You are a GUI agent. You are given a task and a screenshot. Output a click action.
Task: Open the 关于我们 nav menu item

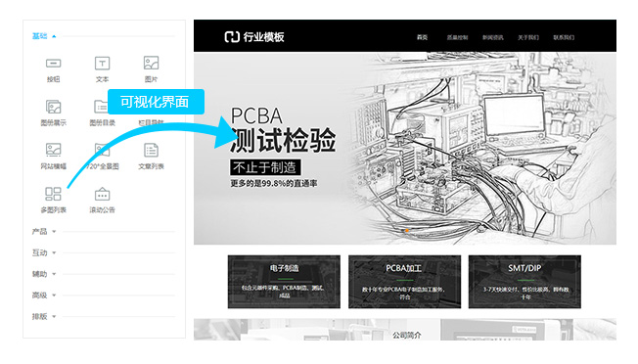coord(528,37)
